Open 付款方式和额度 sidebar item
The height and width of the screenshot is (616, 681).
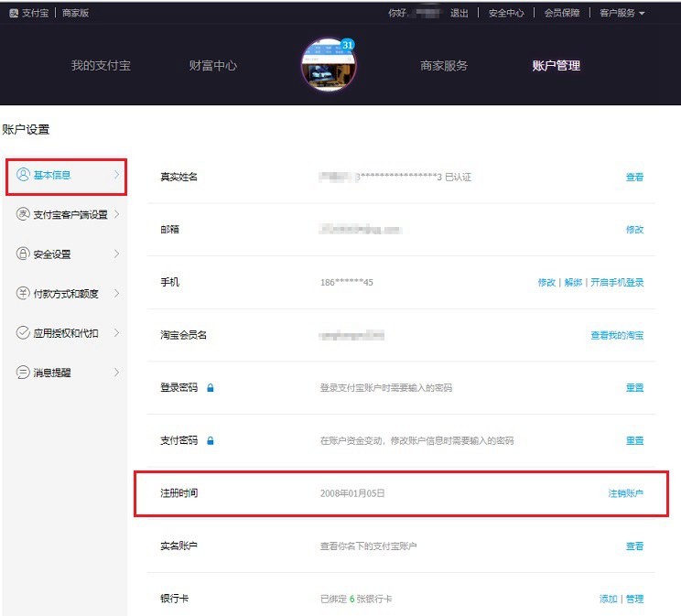(x=67, y=293)
